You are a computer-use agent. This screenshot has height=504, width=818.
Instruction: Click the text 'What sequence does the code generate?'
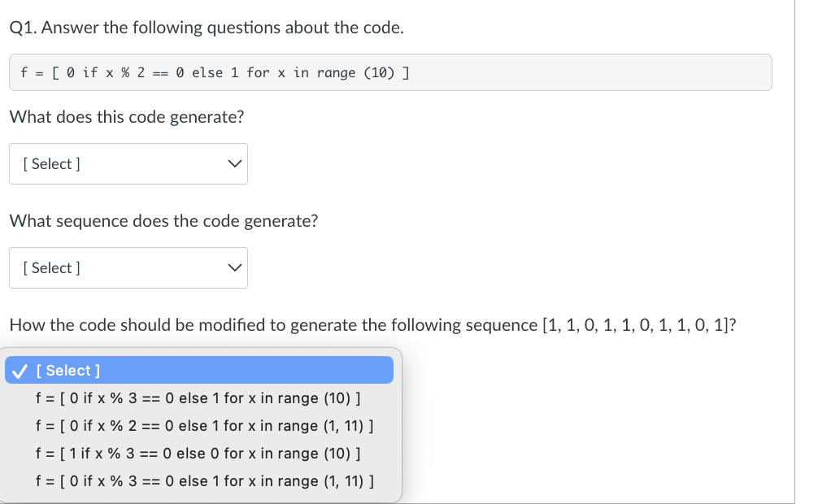[x=163, y=220]
